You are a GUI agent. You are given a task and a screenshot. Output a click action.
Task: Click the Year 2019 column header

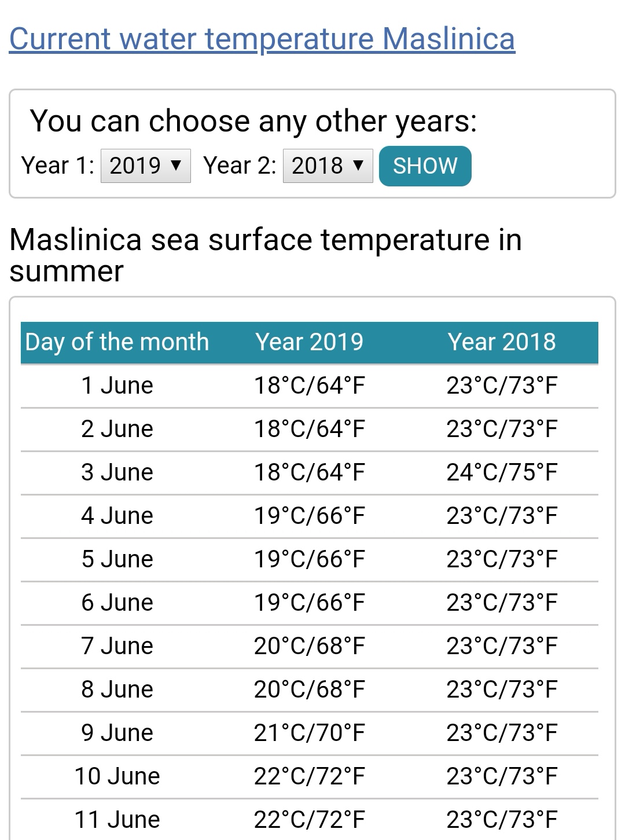(x=309, y=342)
